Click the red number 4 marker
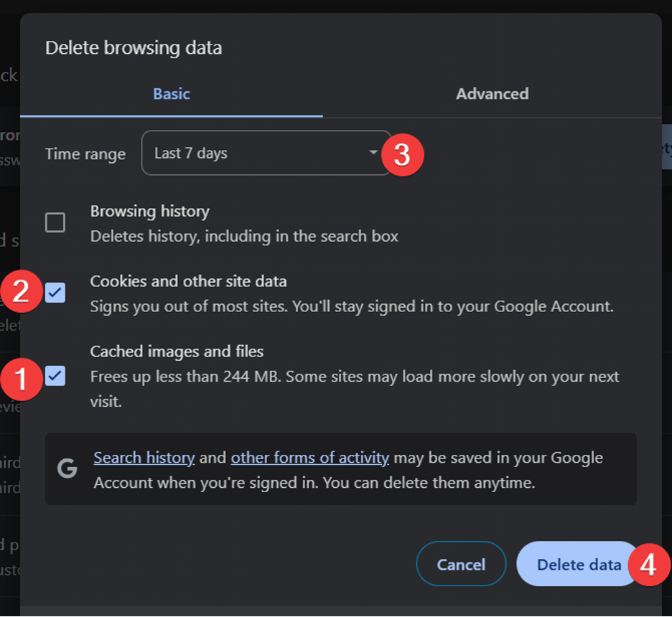 point(648,565)
